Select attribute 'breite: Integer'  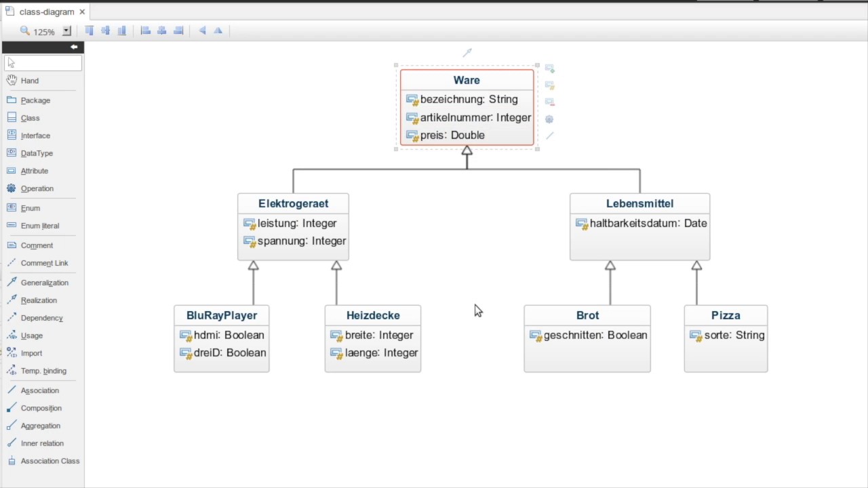pyautogui.click(x=372, y=335)
